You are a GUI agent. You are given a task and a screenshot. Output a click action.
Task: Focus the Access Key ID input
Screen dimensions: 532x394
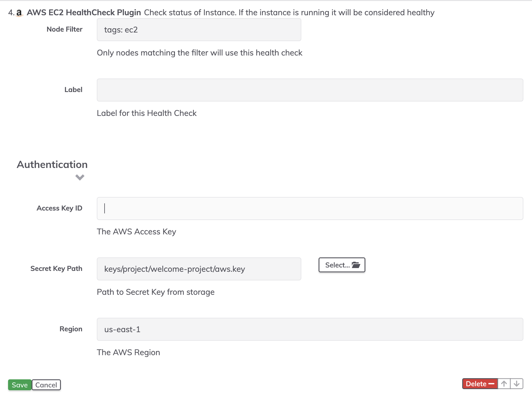click(310, 209)
